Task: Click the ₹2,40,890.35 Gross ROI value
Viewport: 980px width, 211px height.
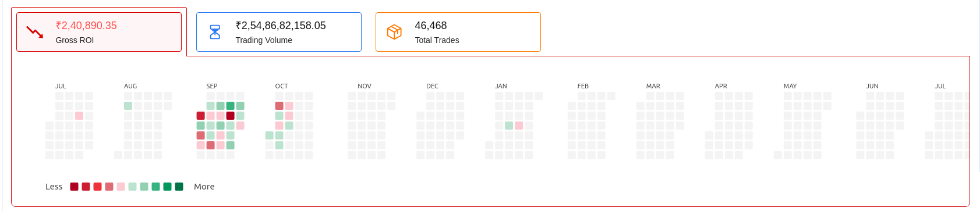Action: click(x=86, y=26)
